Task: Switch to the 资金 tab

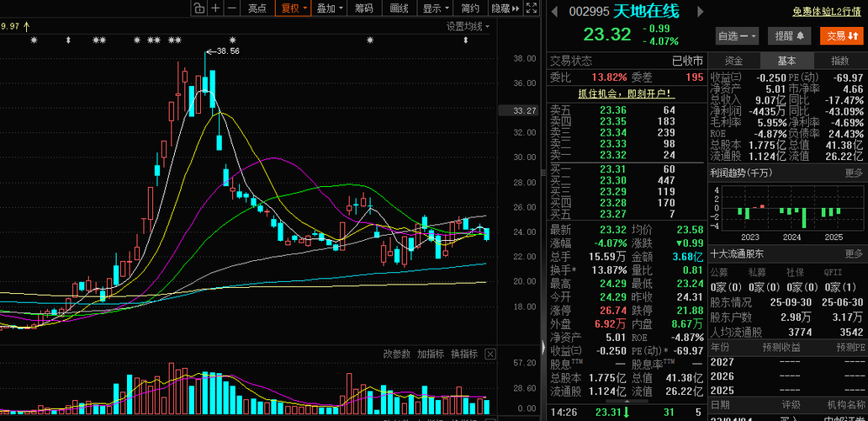Action: point(733,61)
